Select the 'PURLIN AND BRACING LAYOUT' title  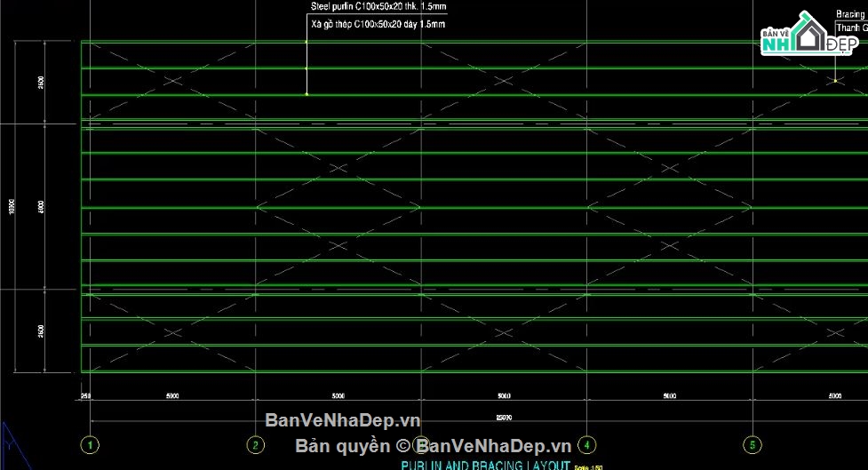coord(485,465)
